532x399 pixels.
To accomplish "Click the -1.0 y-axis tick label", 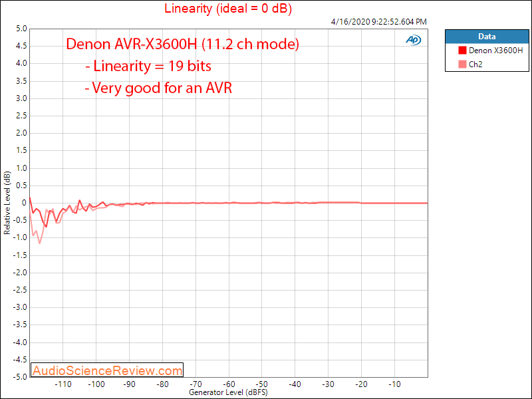I will 20,237.
